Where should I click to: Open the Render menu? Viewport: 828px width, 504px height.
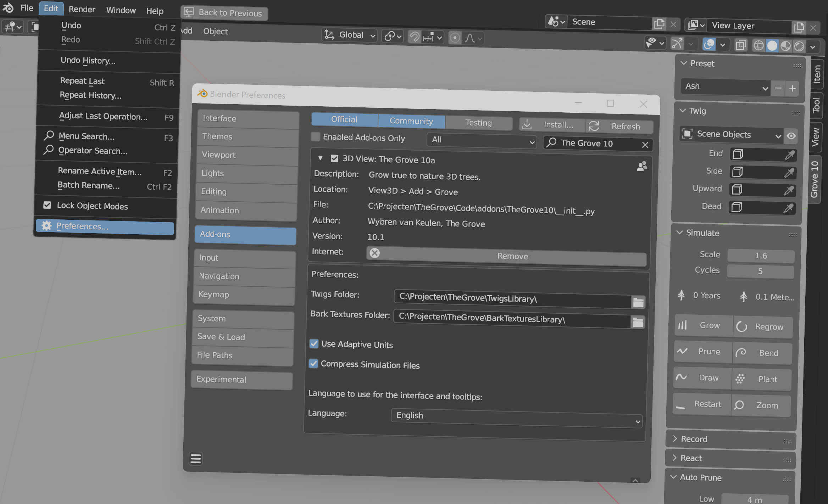(x=82, y=9)
